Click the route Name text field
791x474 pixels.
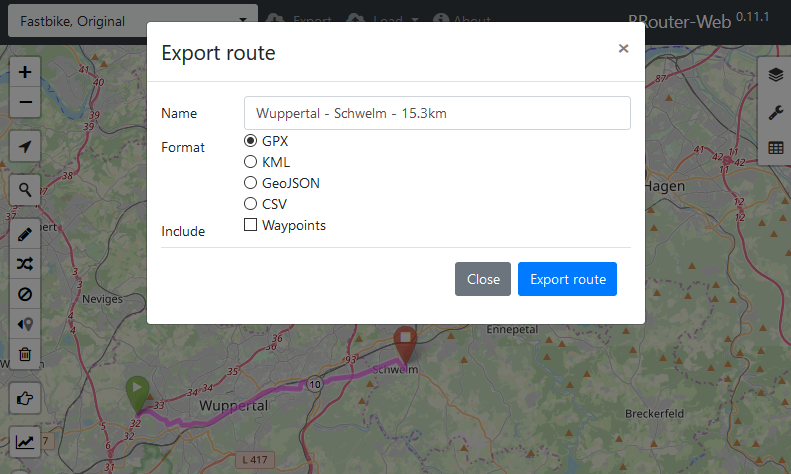coord(437,113)
